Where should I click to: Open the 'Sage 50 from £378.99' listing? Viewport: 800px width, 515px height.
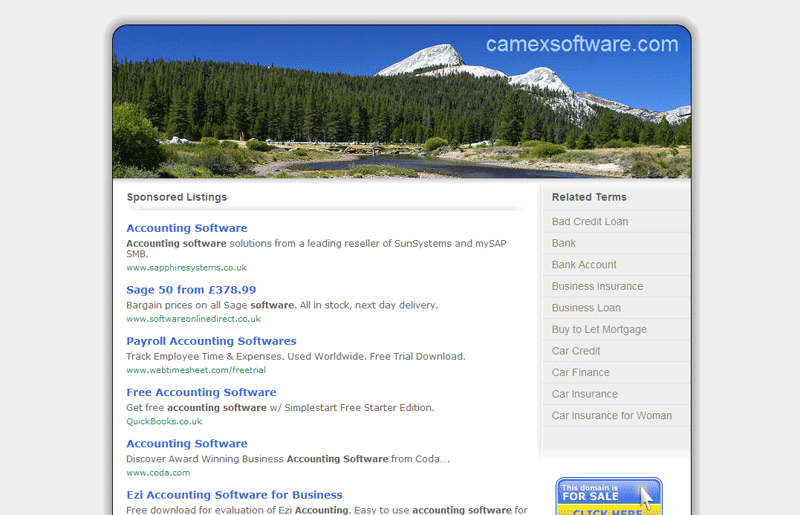click(191, 290)
